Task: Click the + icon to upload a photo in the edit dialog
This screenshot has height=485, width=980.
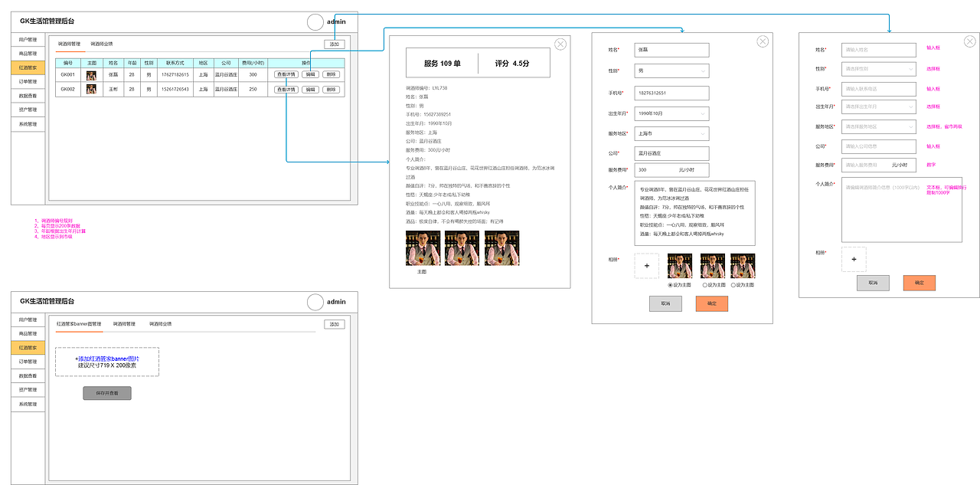Action: [x=647, y=265]
